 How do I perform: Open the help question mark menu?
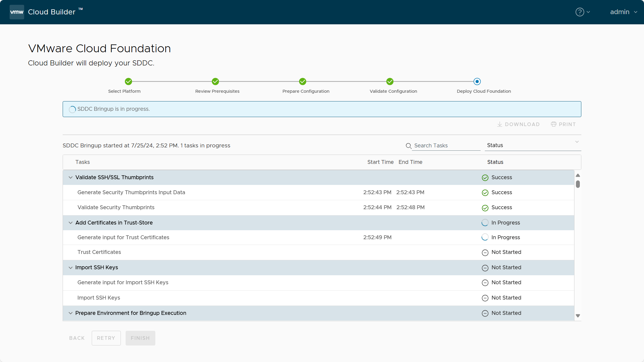pos(583,12)
